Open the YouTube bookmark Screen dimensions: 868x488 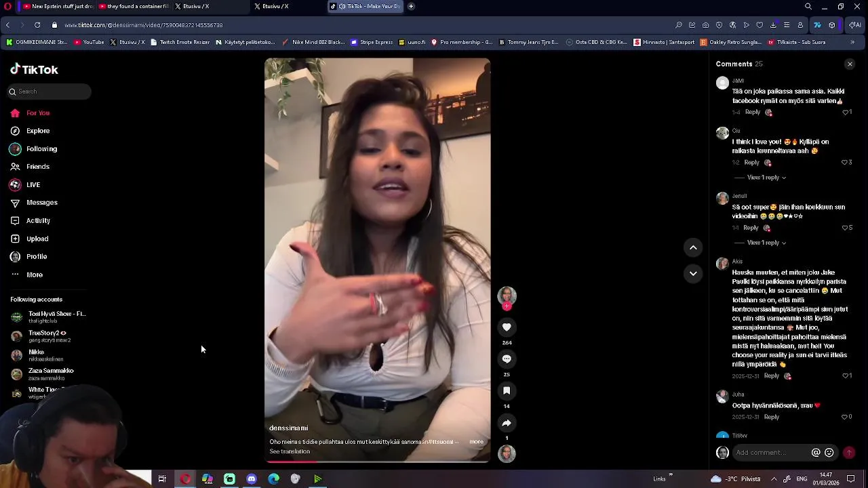coord(89,42)
